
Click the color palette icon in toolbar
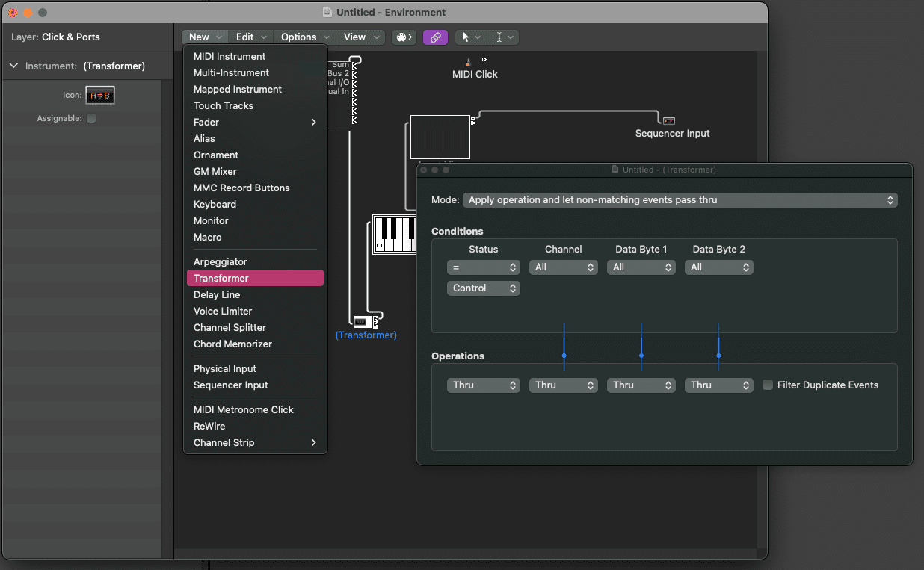point(404,37)
